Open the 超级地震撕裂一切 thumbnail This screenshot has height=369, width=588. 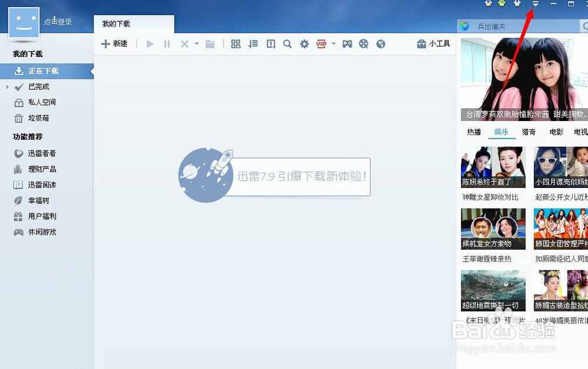pyautogui.click(x=493, y=291)
